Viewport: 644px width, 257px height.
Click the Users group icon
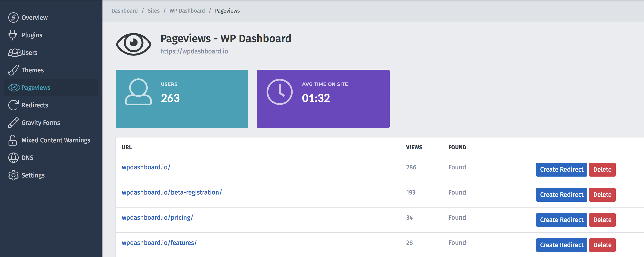point(15,53)
